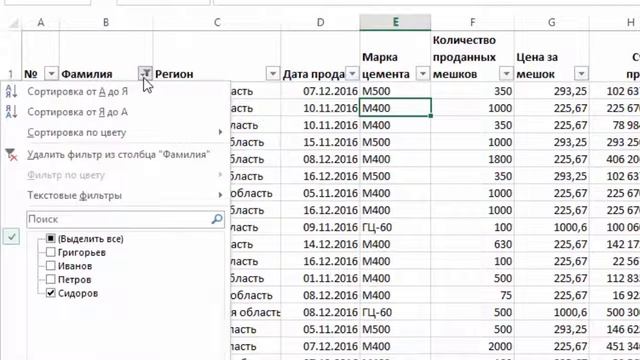The width and height of the screenshot is (640, 360).
Task: Open the Цена за мешок filter dropdown
Action: pyautogui.click(x=581, y=73)
